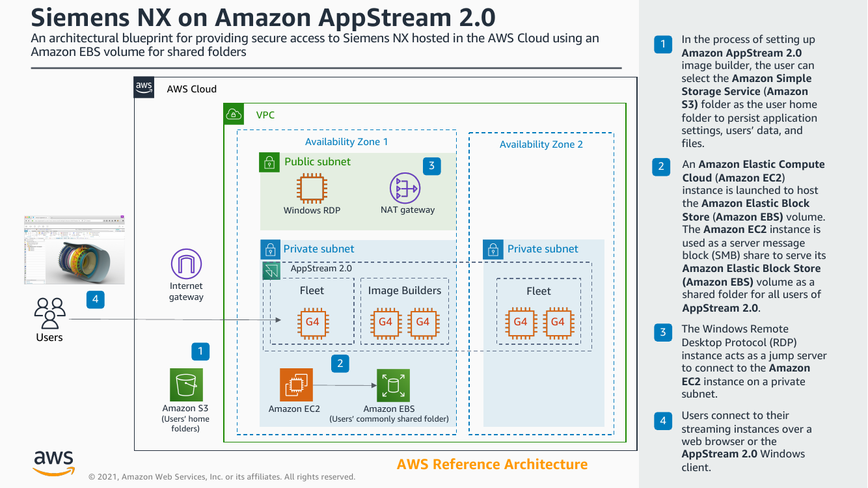Screen dimensions: 868x488
Task: Click 'Private subnet' label in Availability Zone 1
Action: coord(319,249)
